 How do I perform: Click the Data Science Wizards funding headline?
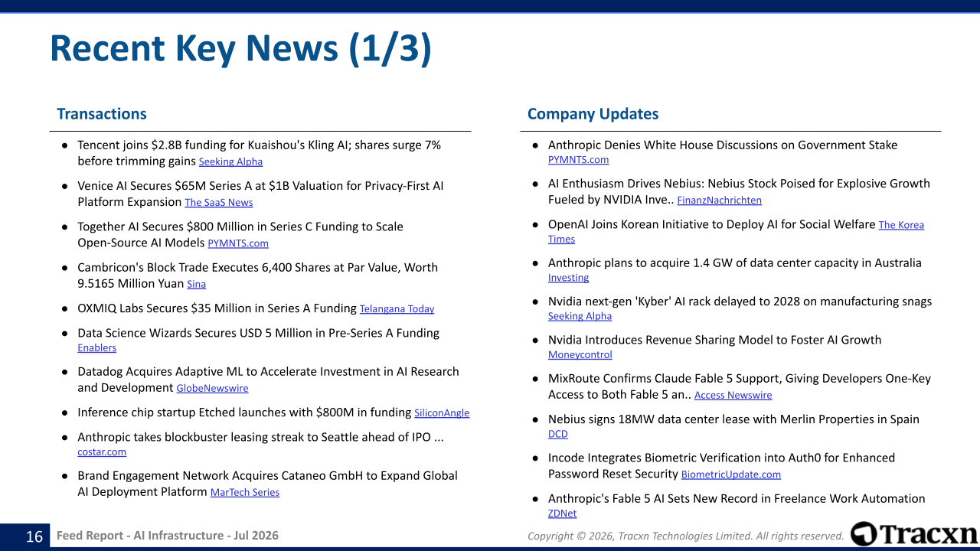258,333
